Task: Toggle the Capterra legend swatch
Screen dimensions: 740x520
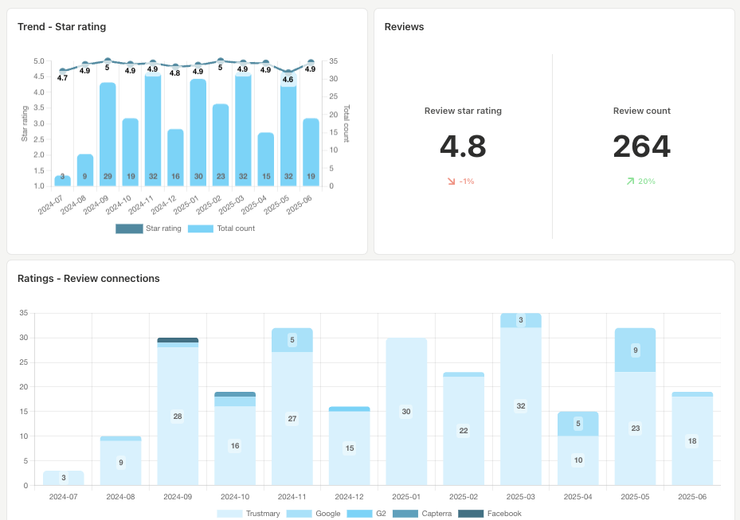Action: pyautogui.click(x=405, y=514)
